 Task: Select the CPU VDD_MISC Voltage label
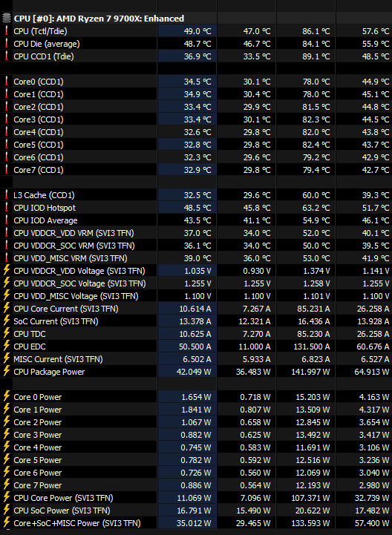click(76, 296)
